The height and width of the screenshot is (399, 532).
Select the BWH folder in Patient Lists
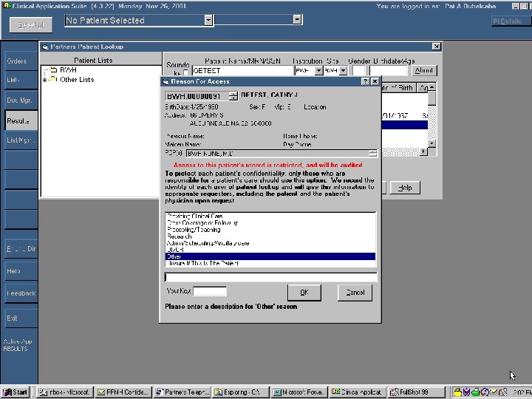(68, 70)
